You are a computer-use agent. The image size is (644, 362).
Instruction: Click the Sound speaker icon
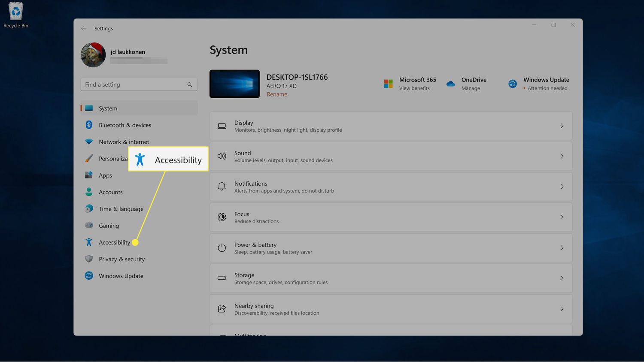222,156
